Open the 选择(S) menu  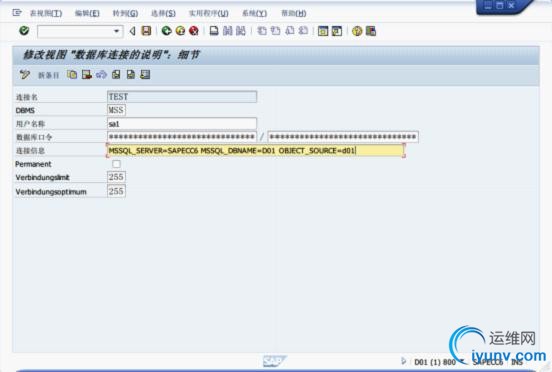163,13
